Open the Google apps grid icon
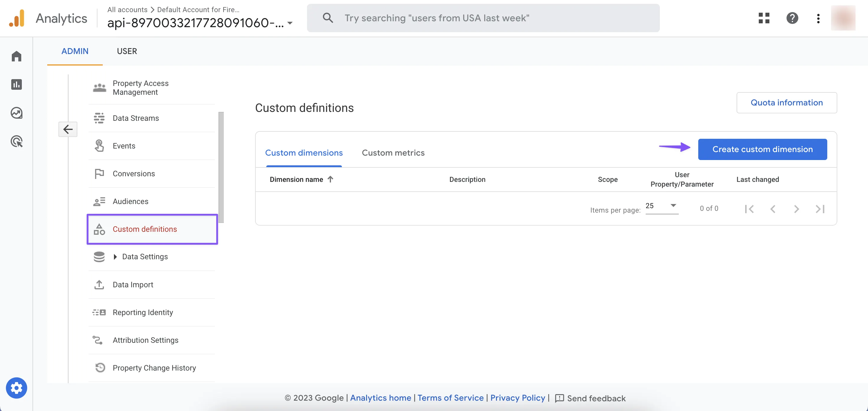Image resolution: width=868 pixels, height=411 pixels. pos(764,18)
